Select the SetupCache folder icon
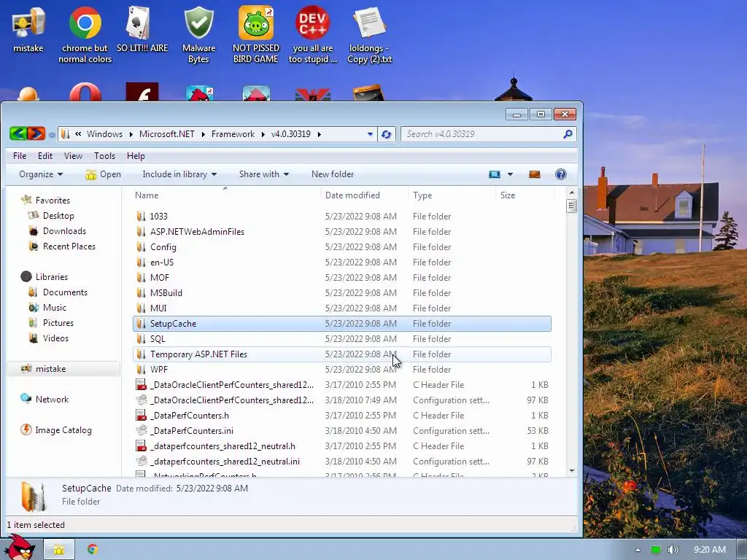 141,323
